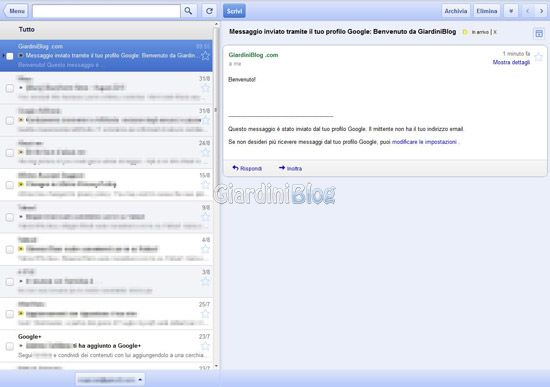
Task: Tick checkbox of the 25/7 email
Action: tap(10, 314)
